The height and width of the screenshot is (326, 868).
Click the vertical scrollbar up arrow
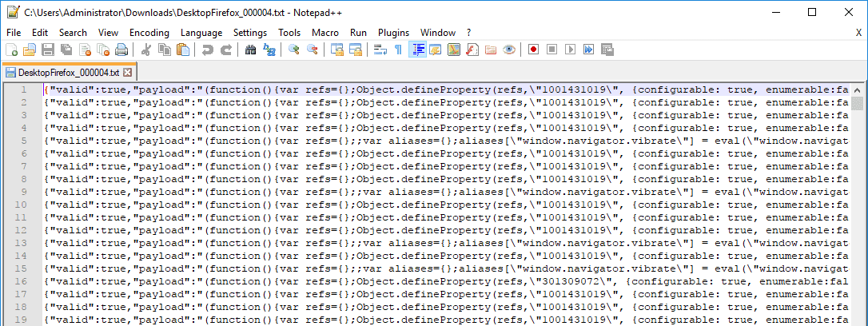pos(858,89)
